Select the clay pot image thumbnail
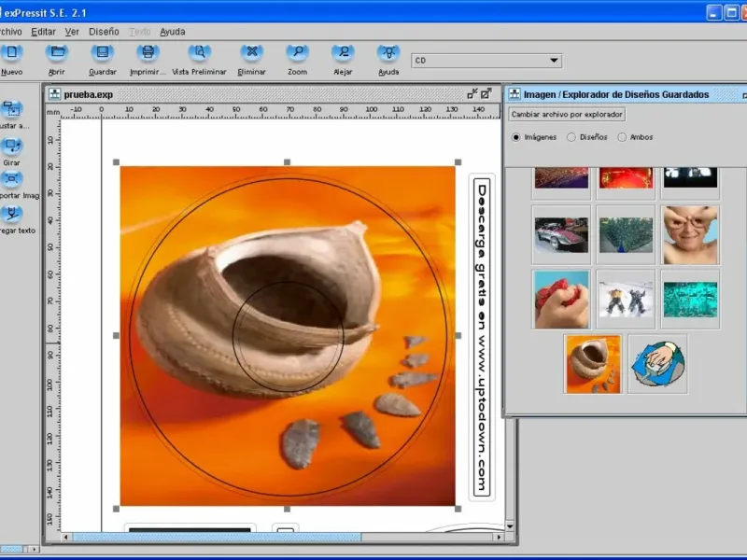 [593, 363]
